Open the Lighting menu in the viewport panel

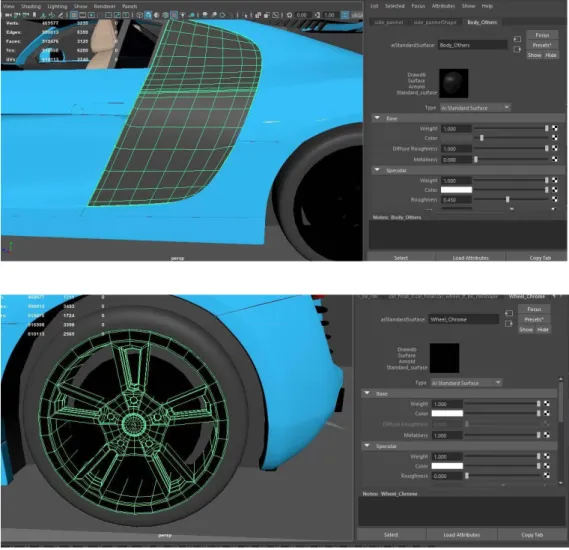[57, 6]
